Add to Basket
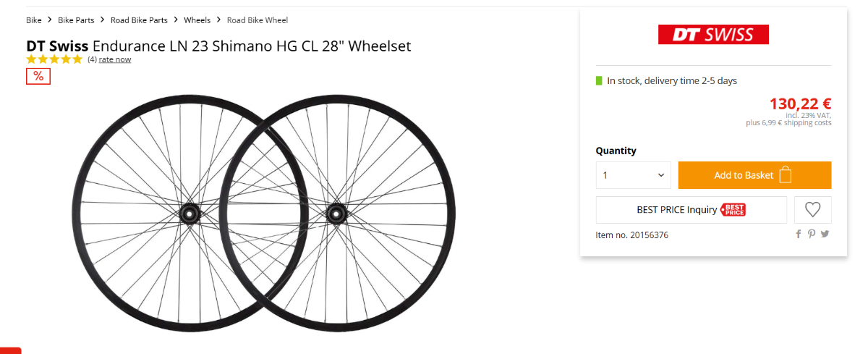The height and width of the screenshot is (354, 868). point(754,175)
